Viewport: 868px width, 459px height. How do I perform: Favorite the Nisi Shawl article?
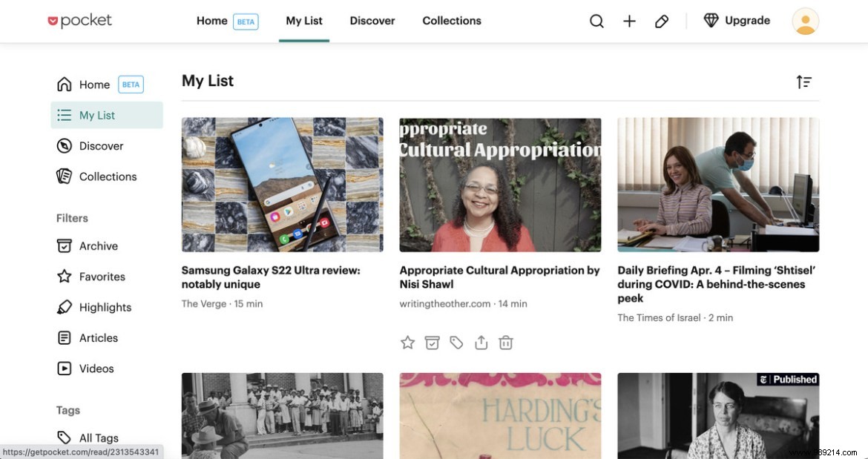coord(407,342)
